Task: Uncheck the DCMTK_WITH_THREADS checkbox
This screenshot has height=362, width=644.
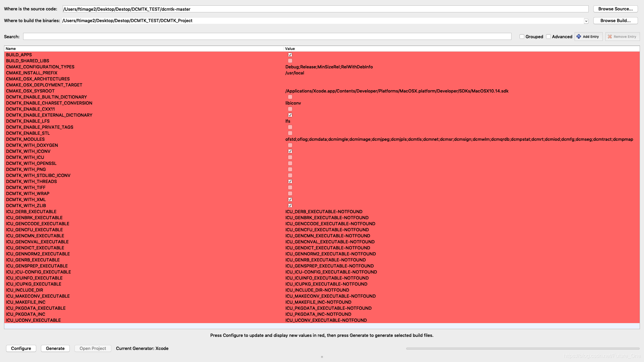Action: [x=290, y=181]
